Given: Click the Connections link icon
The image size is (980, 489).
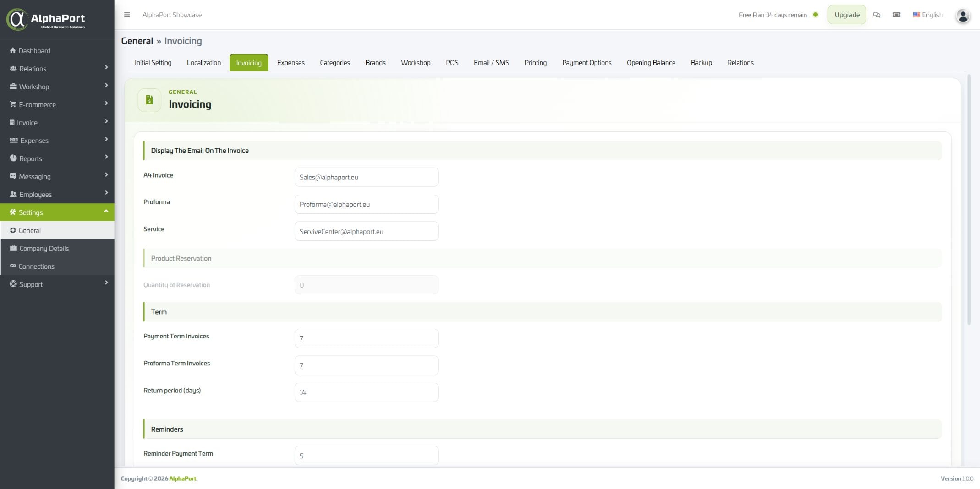Looking at the screenshot, I should tap(13, 266).
